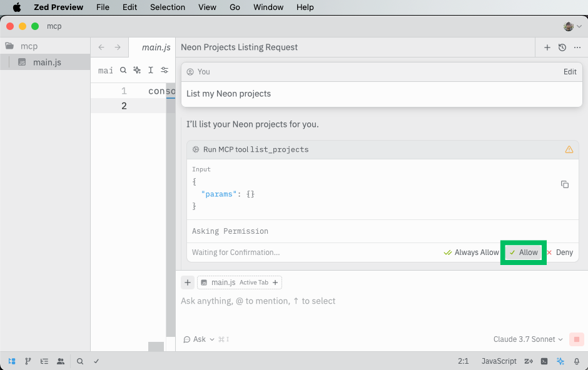The width and height of the screenshot is (588, 370).
Task: Stop Claude's response with the red square
Action: coord(576,339)
